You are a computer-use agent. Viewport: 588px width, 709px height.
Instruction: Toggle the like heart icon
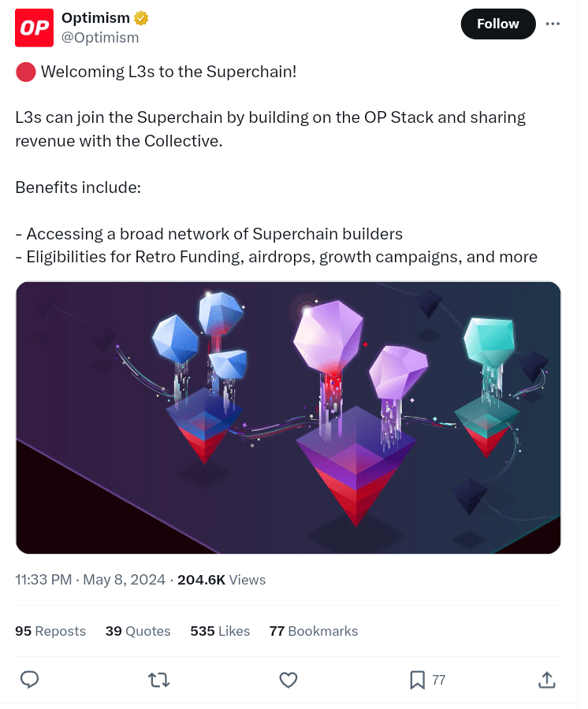click(x=288, y=679)
